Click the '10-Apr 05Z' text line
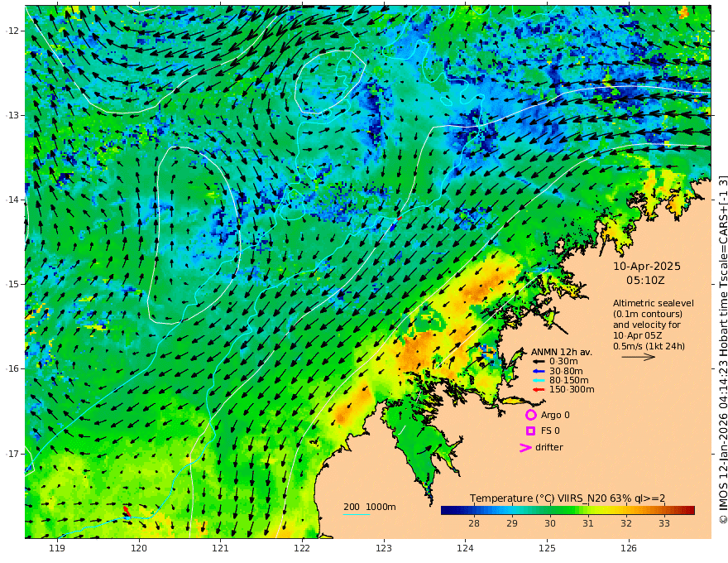This screenshot has width=728, height=563. (638, 335)
